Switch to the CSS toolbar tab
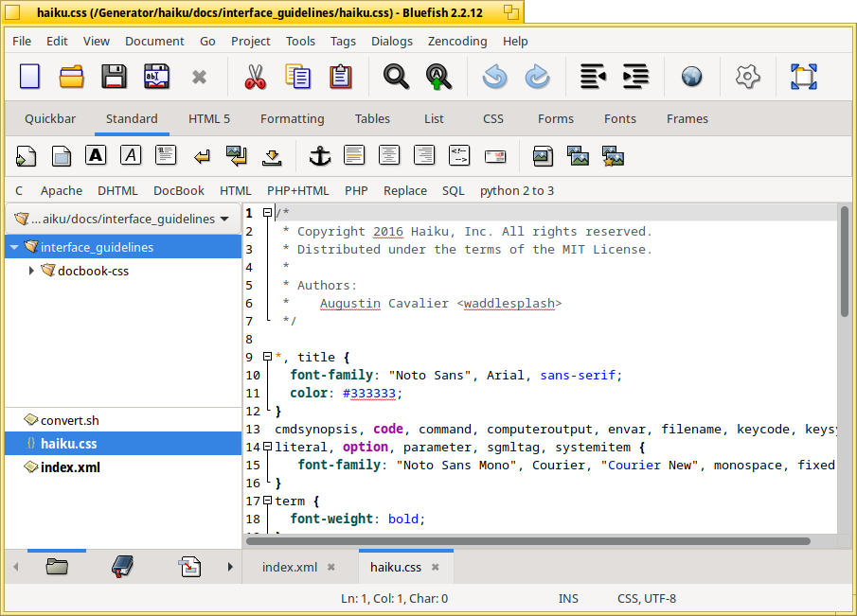The image size is (857, 616). pos(493,119)
